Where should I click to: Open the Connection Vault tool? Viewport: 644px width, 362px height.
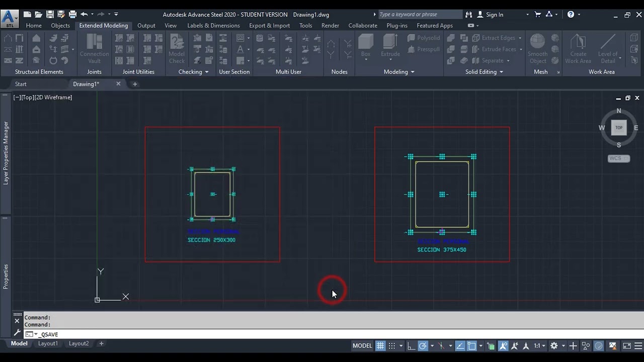(94, 49)
